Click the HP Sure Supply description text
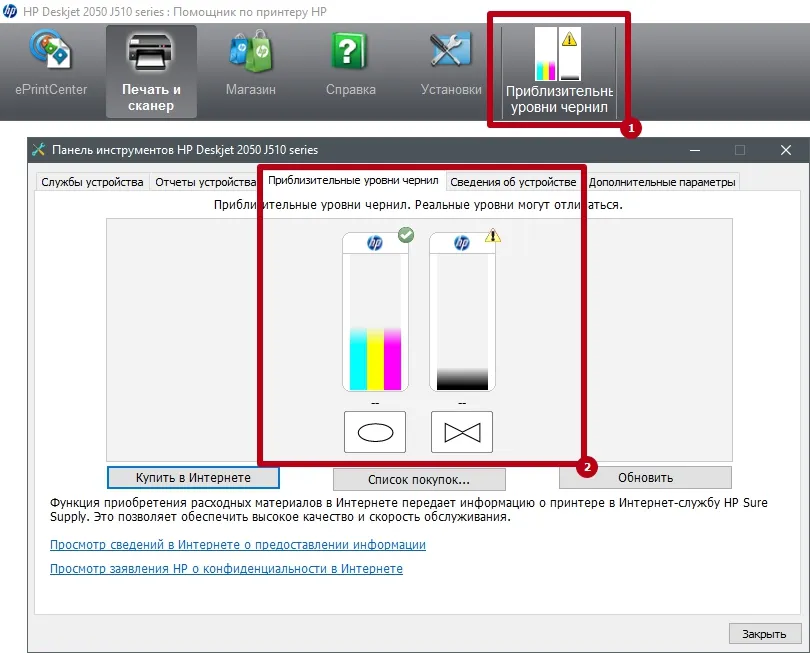This screenshot has height=653, width=810. tap(409, 509)
